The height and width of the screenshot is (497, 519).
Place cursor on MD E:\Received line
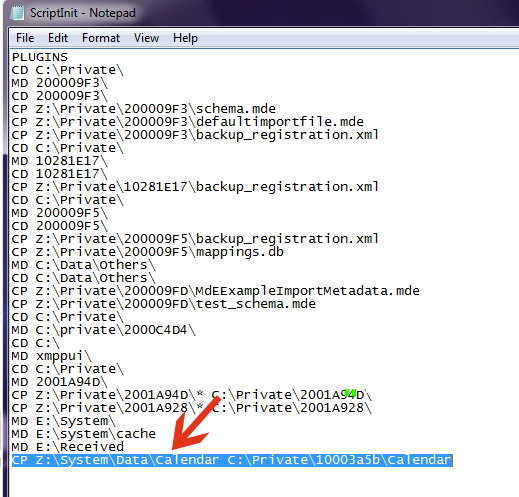pyautogui.click(x=68, y=447)
